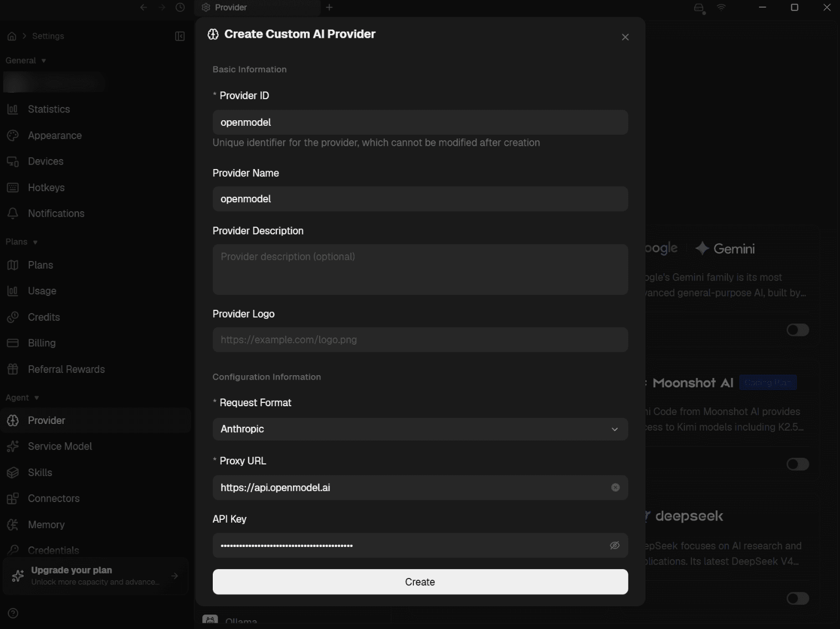
Task: Open history clock icon in title bar
Action: [180, 7]
